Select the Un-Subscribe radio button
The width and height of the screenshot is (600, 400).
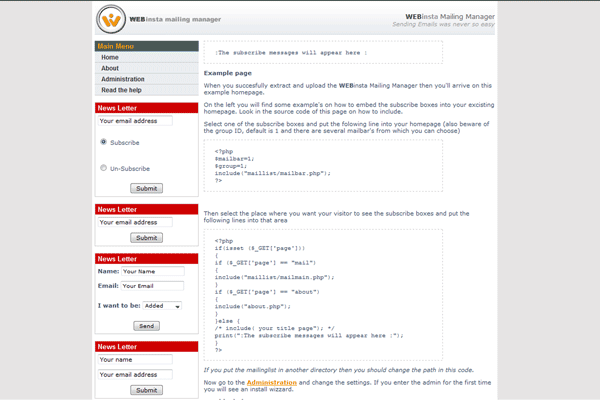103,168
